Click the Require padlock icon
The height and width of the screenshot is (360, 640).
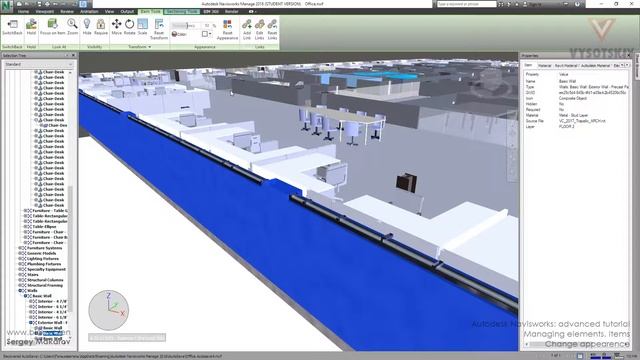coord(100,24)
